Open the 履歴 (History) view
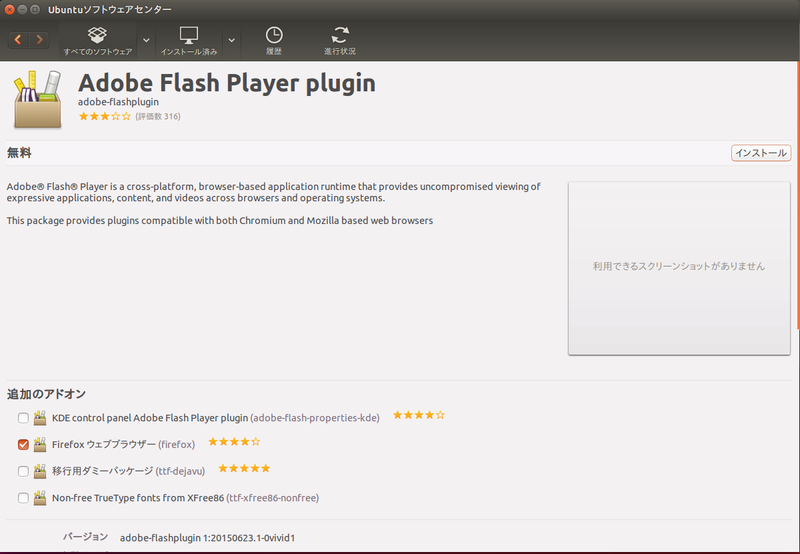The width and height of the screenshot is (800, 554). (274, 41)
